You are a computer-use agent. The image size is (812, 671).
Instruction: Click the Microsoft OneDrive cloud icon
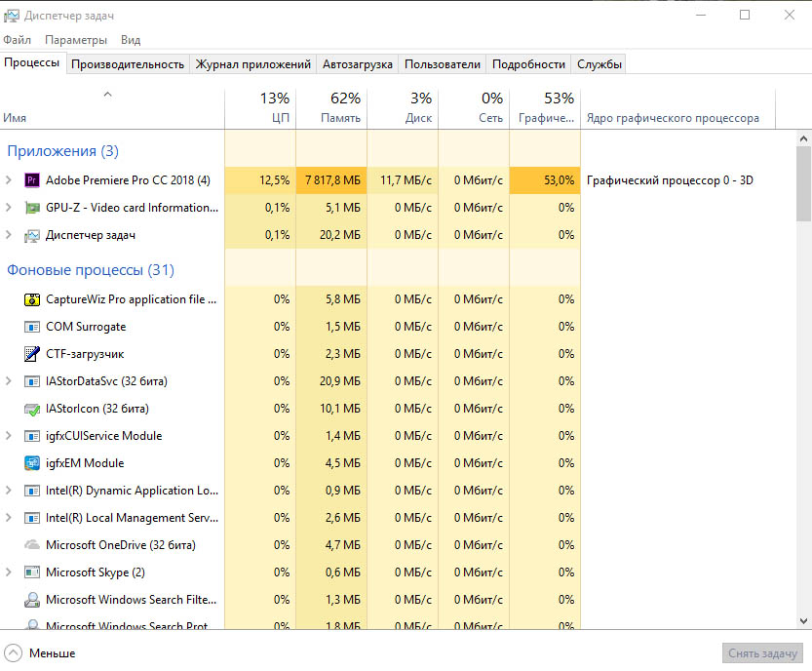32,545
